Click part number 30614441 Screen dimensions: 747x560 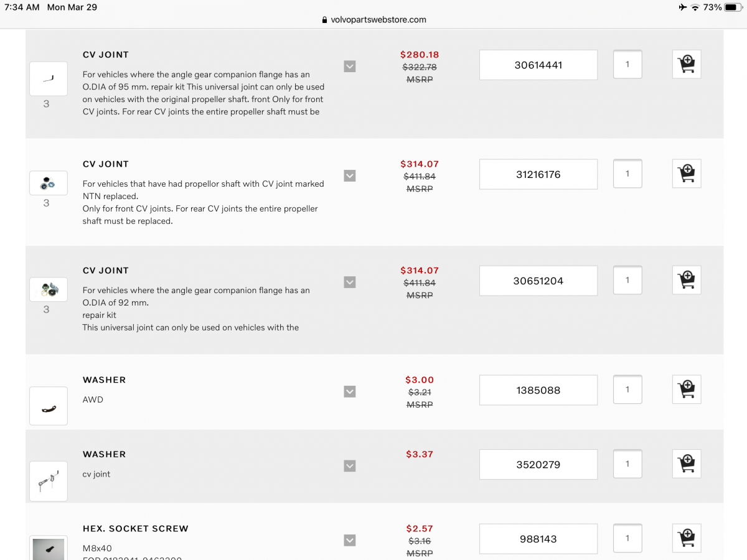pyautogui.click(x=538, y=65)
